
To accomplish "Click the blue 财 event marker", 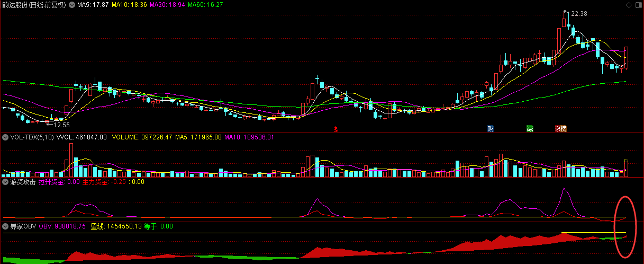I will (x=491, y=128).
